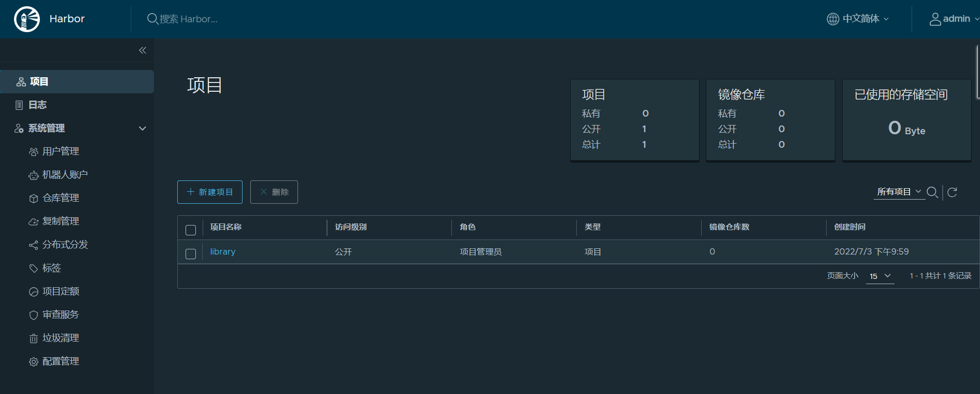
Task: Sort by the 项目名称 column header
Action: click(x=226, y=227)
